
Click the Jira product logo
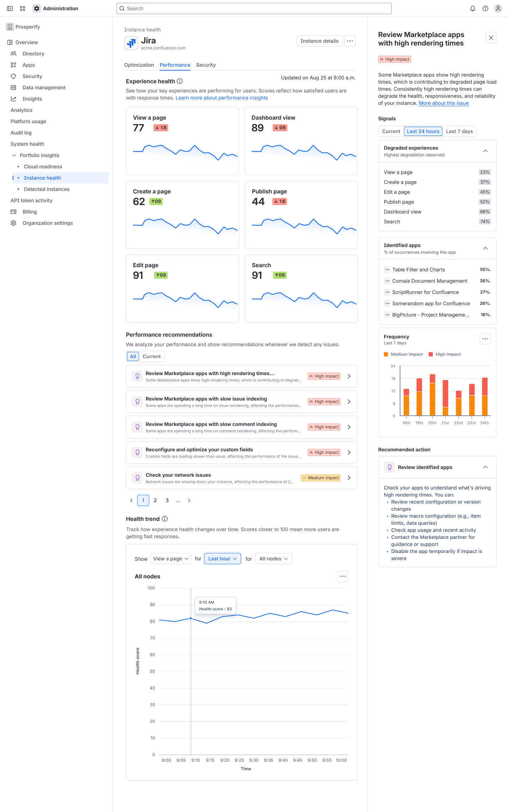[131, 43]
